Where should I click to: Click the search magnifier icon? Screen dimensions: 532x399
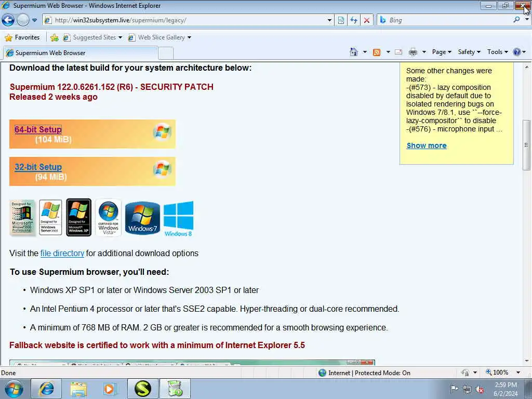[516, 20]
